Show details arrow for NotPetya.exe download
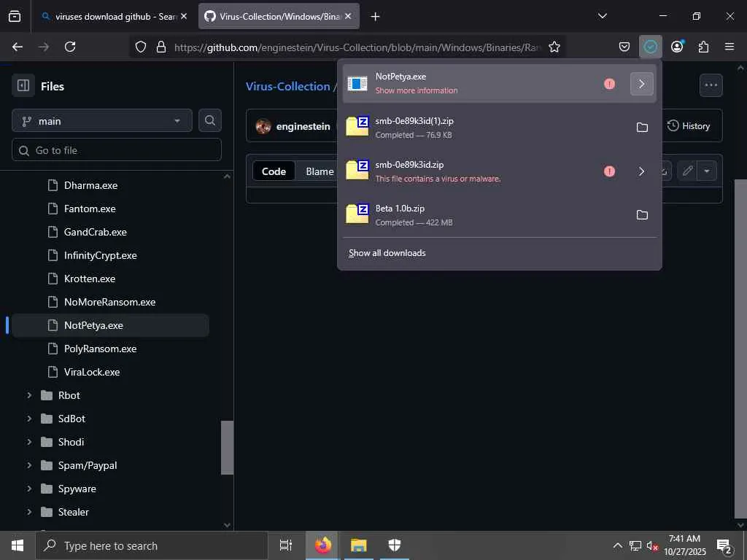 click(x=642, y=84)
